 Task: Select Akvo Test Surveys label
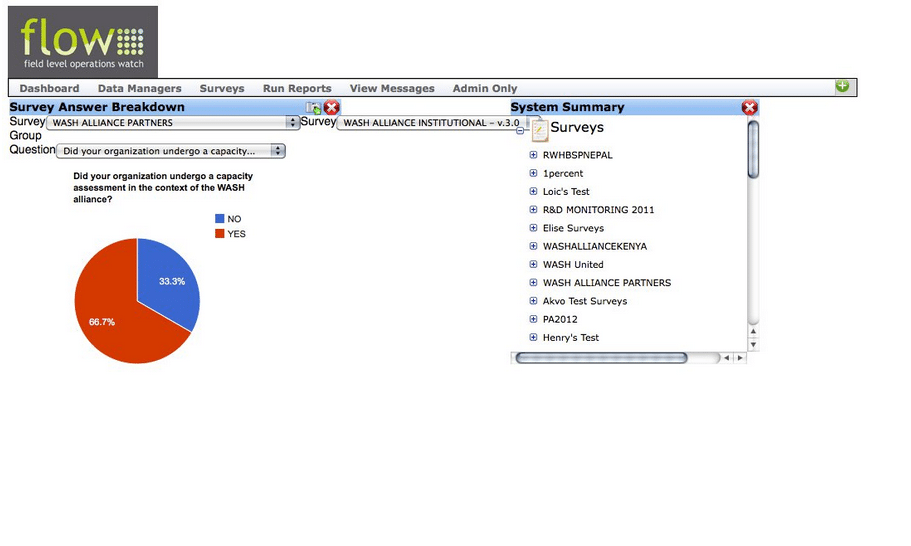585,301
